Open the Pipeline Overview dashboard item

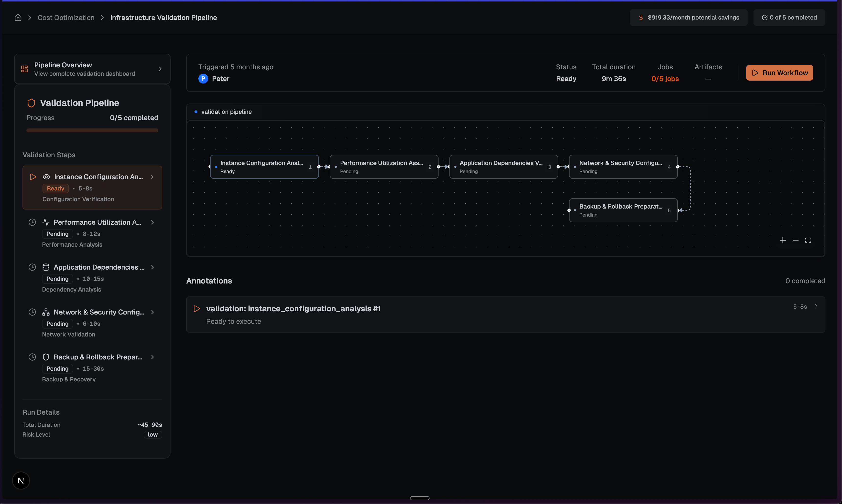tap(92, 69)
